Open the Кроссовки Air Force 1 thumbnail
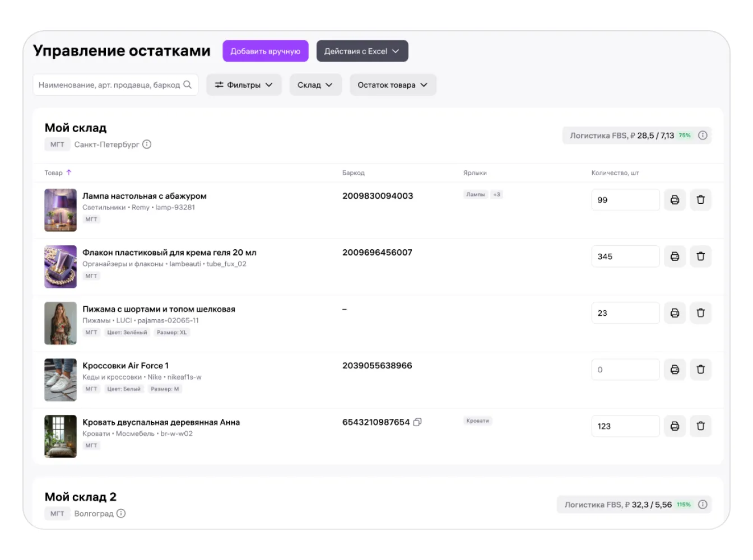The height and width of the screenshot is (560, 753). coord(61,380)
